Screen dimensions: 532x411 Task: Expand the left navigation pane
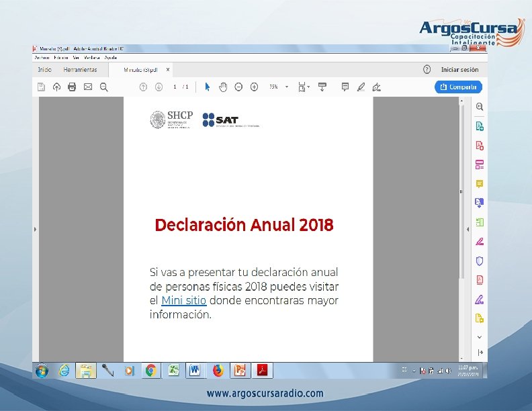pos(36,230)
